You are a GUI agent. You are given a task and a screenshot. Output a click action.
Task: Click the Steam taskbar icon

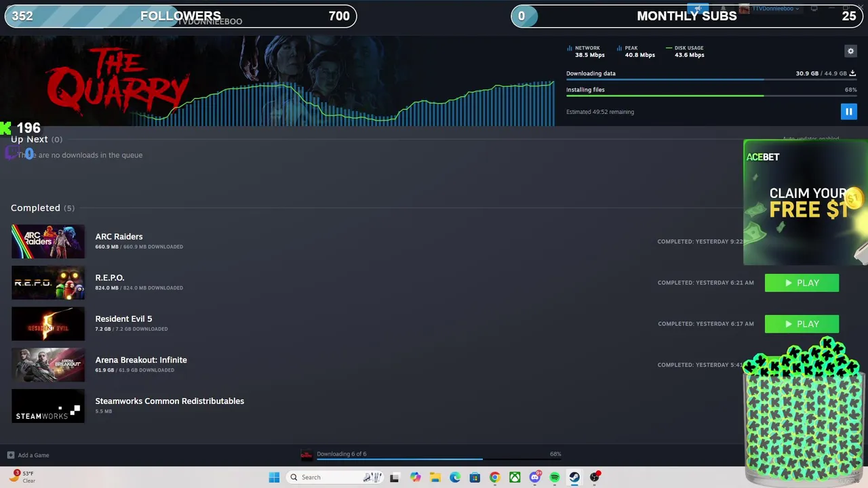tap(574, 477)
